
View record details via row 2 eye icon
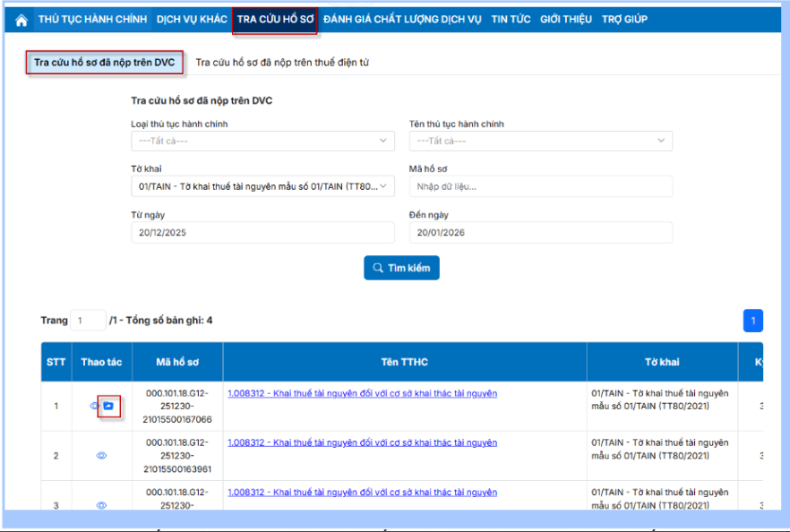pos(101,456)
